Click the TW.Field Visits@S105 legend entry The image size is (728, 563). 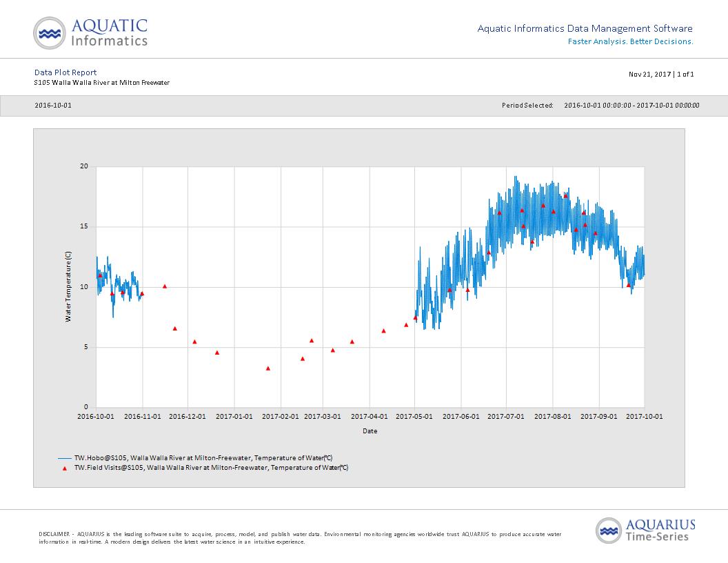click(211, 468)
